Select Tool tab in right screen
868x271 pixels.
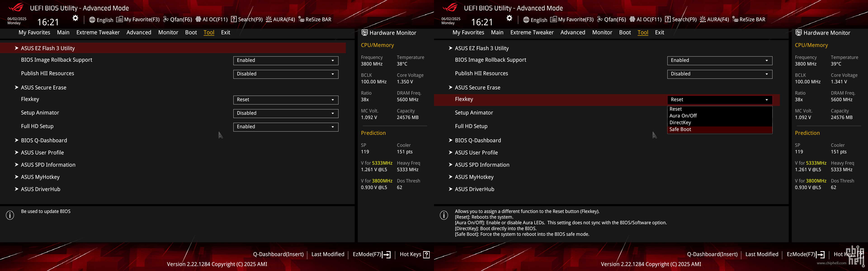643,32
